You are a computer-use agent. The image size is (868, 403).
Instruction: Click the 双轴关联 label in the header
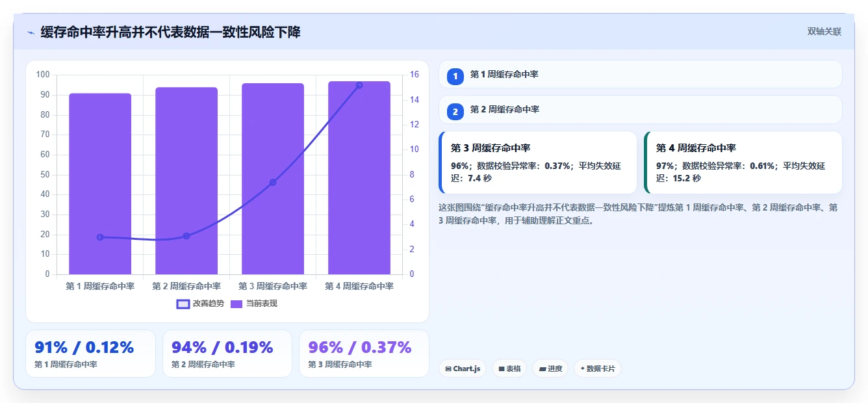(824, 31)
